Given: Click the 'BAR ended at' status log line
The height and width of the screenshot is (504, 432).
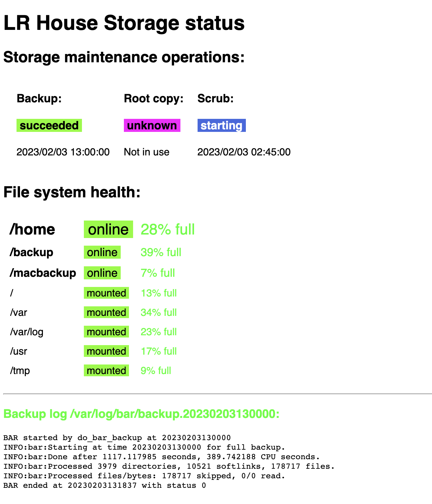Looking at the screenshot, I should pos(105,485).
